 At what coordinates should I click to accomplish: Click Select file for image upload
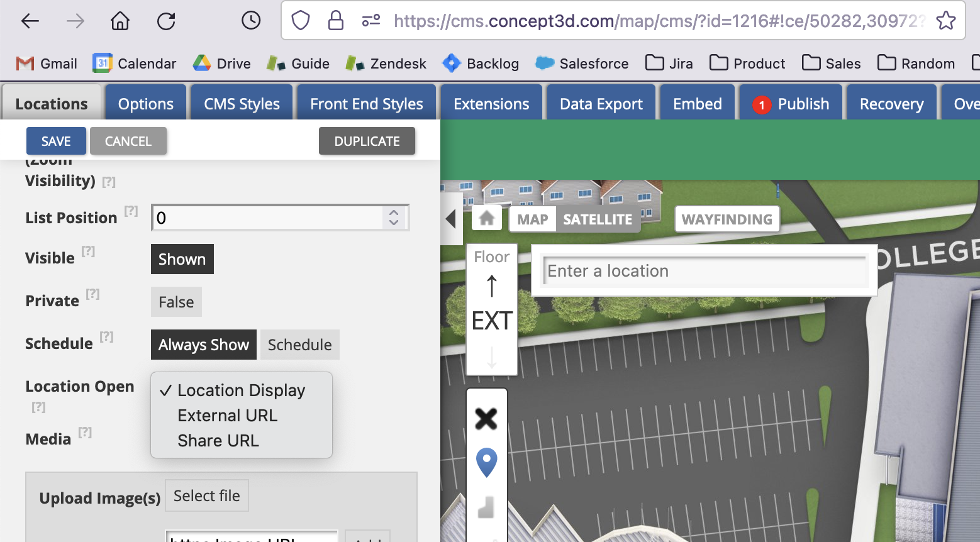pos(207,496)
